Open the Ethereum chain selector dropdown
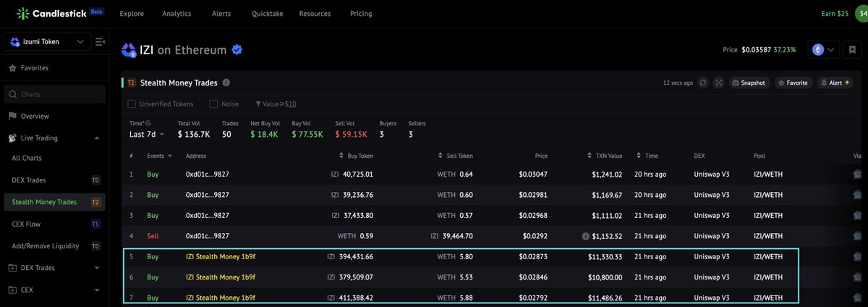 click(x=825, y=50)
